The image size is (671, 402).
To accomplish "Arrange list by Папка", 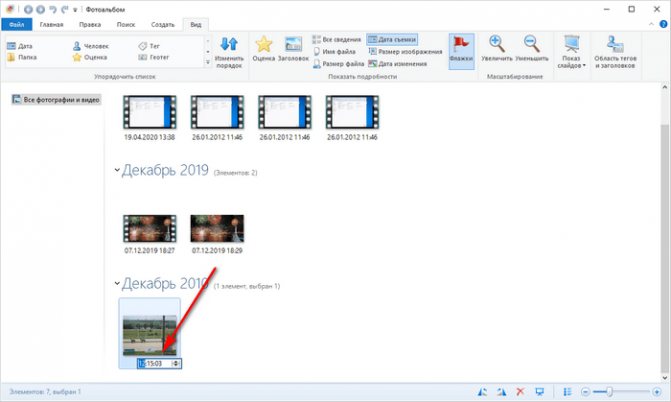I will point(22,57).
